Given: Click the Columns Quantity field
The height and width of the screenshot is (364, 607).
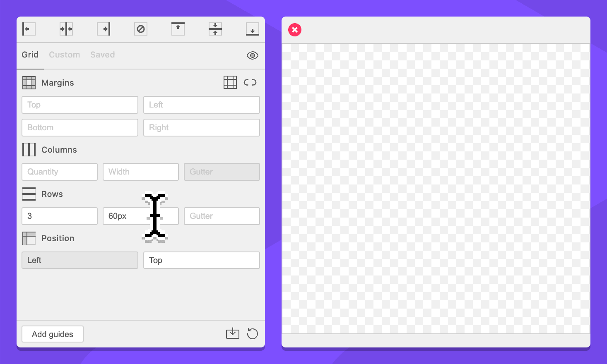Looking at the screenshot, I should [x=60, y=172].
